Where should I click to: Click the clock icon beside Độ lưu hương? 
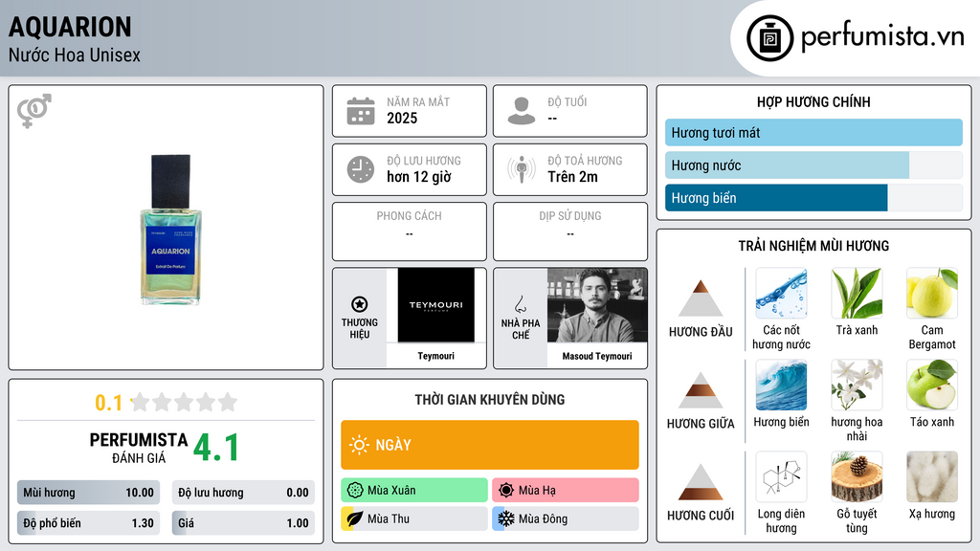click(x=361, y=169)
